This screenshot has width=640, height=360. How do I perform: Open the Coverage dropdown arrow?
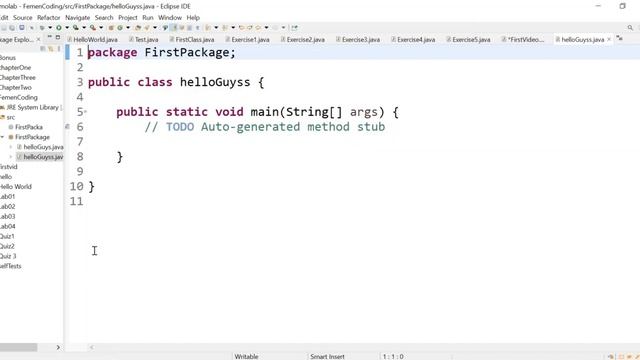point(84,28)
